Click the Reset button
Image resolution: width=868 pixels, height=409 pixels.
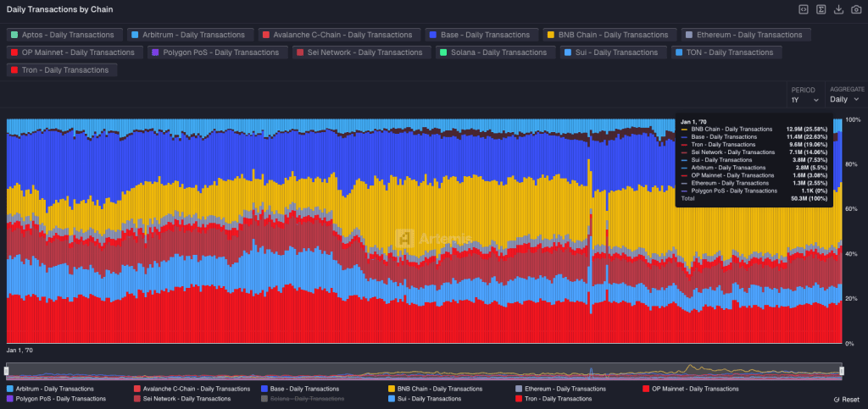coord(846,399)
